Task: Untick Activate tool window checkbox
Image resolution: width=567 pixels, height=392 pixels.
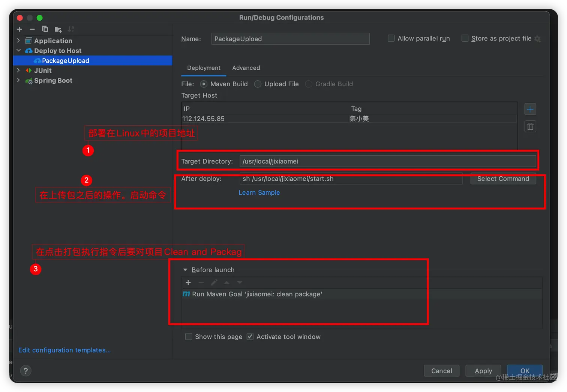Action: [250, 336]
